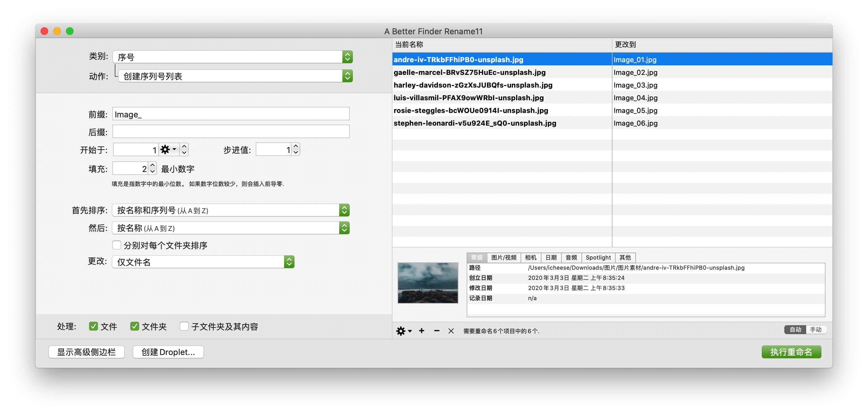This screenshot has width=868, height=415.
Task: Enable sorting each folder separately checkbox
Action: pyautogui.click(x=117, y=245)
